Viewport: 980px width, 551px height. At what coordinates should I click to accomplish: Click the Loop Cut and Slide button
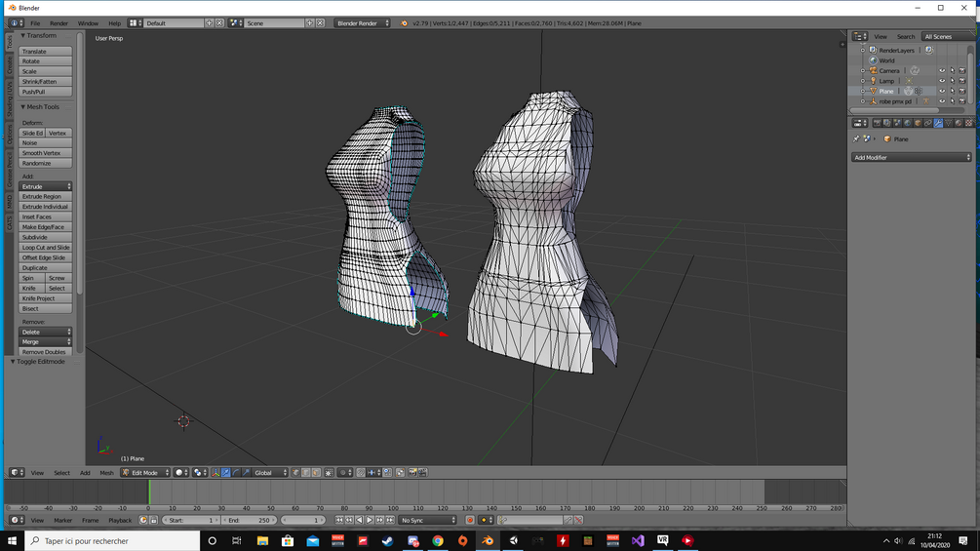46,248
